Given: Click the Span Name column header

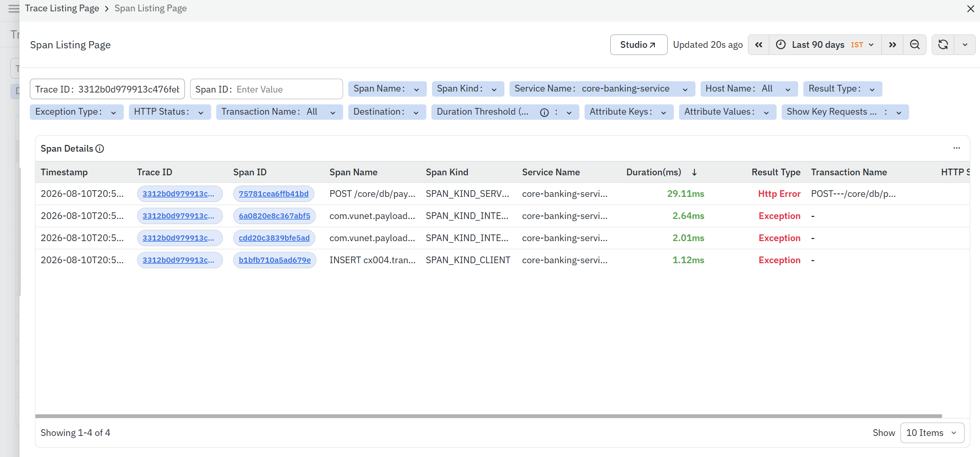Looking at the screenshot, I should click(x=353, y=172).
